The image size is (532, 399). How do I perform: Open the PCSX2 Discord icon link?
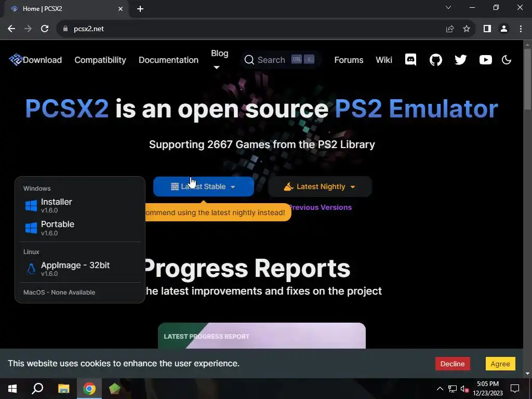410,60
